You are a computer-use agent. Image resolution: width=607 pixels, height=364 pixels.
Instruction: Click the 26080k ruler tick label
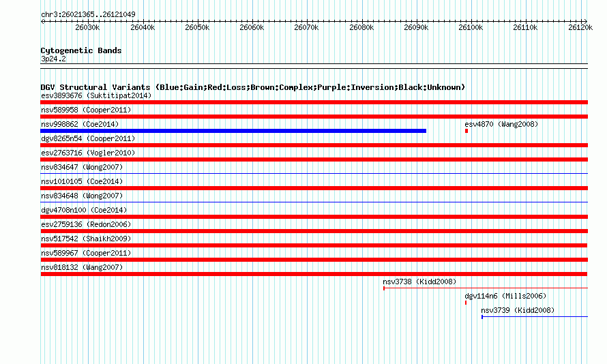tap(361, 27)
